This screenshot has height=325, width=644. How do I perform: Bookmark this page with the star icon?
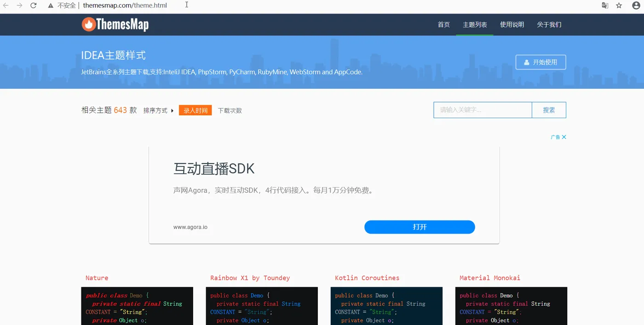[x=619, y=6]
